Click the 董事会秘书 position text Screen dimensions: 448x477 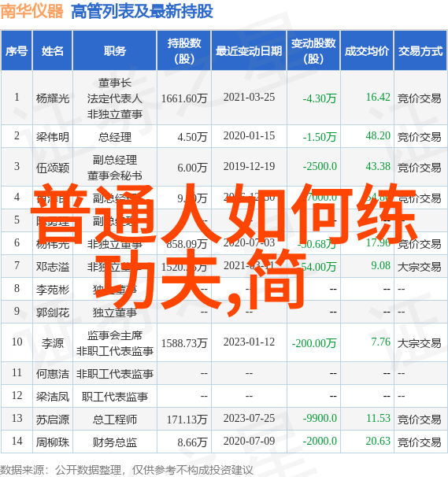click(x=115, y=176)
